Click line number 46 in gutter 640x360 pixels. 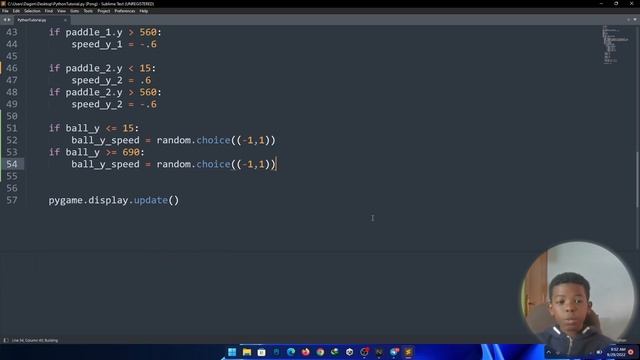[12, 68]
